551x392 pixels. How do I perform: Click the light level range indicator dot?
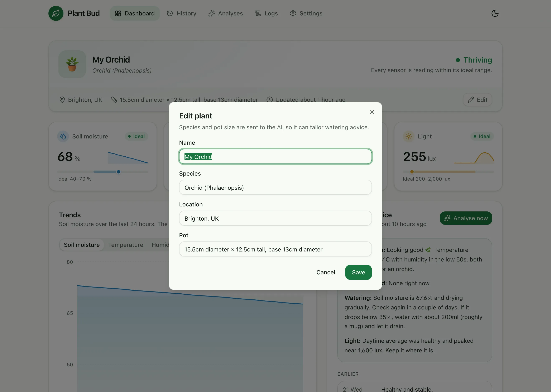(412, 172)
